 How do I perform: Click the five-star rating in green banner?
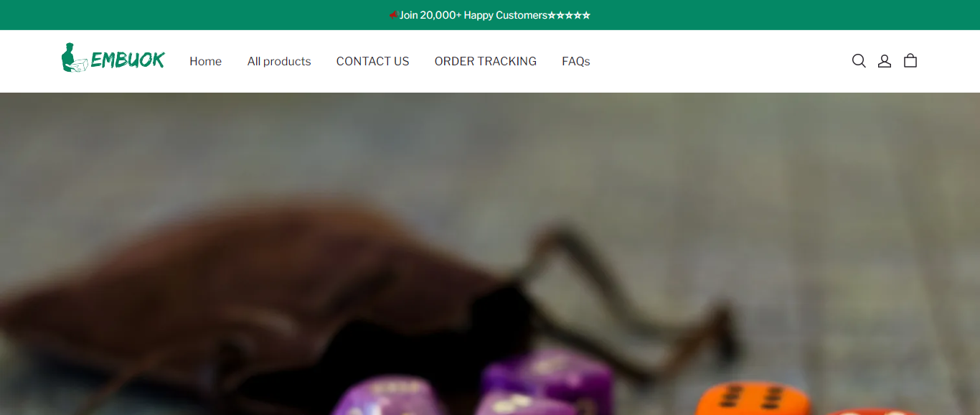(x=569, y=15)
